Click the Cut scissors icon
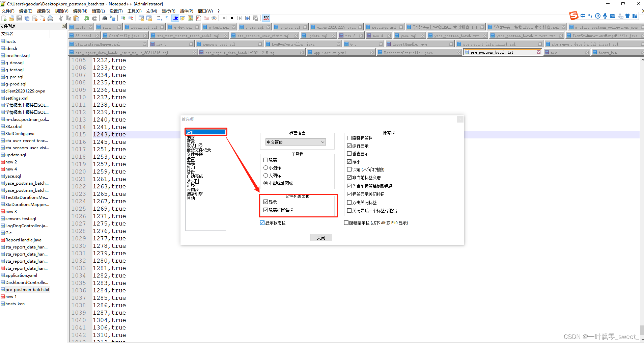The width and height of the screenshot is (644, 343). pos(61,18)
